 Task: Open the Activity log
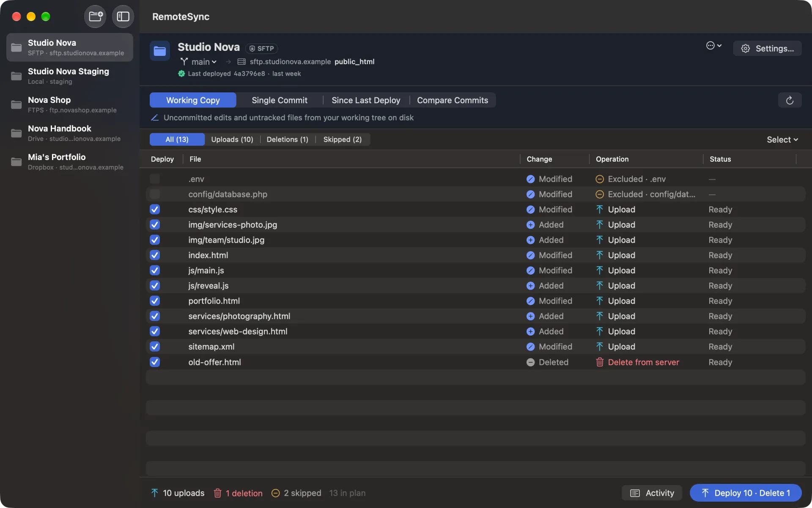pyautogui.click(x=652, y=493)
